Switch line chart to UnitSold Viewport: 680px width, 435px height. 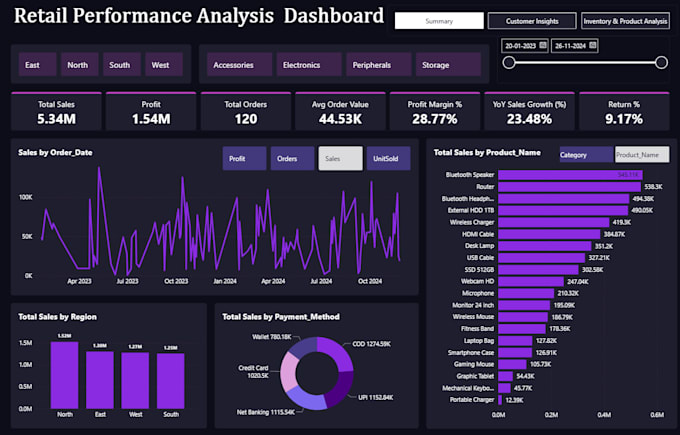389,158
